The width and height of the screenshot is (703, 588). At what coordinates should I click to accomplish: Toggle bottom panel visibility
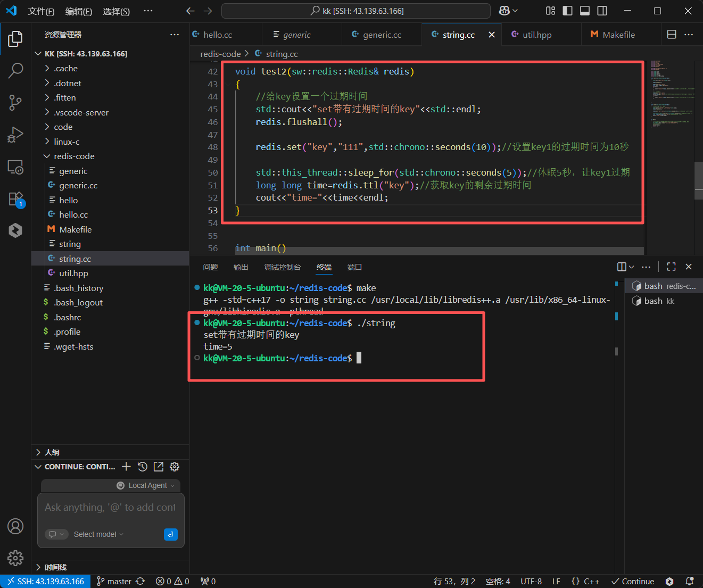point(585,11)
